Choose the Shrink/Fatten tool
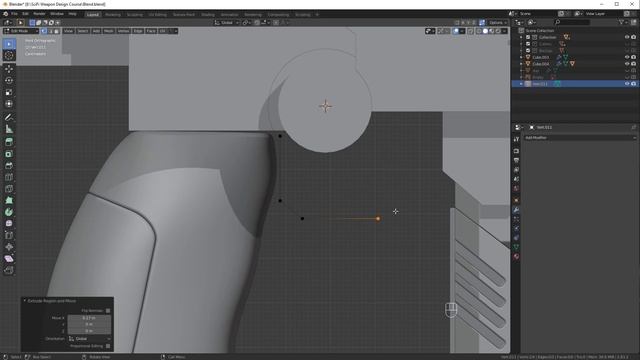Screen dimensions: 640x360 [9, 247]
